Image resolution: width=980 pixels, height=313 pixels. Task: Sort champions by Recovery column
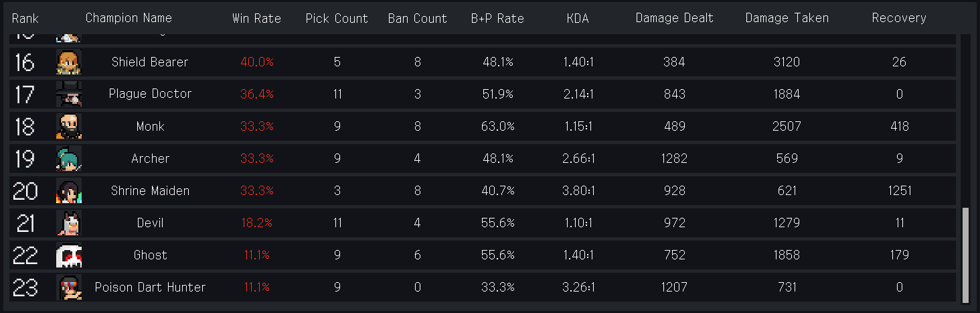(899, 18)
